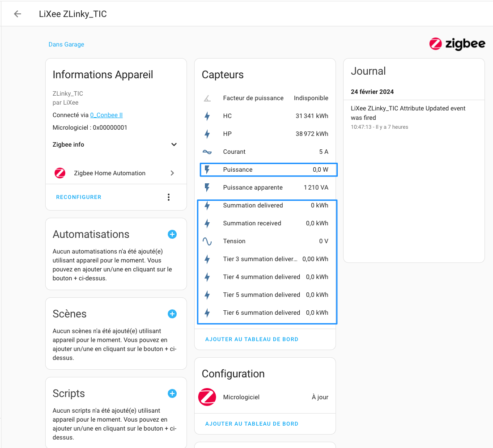
Task: Click the Tier 5 summation lightning icon
Action: [207, 296]
